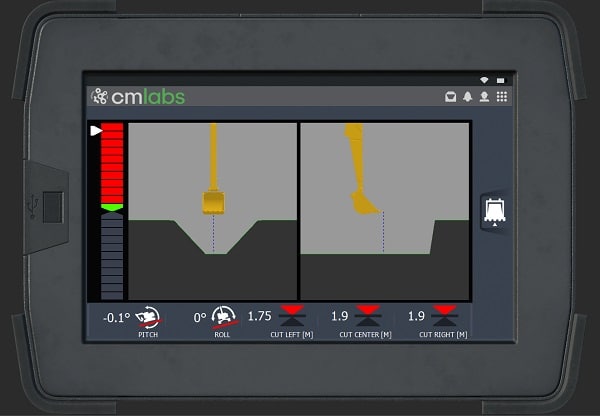Tap the bucket view button on right panel

[495, 211]
